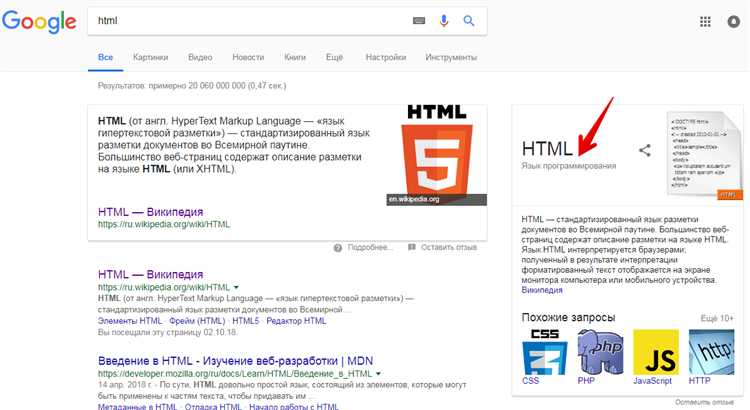Image resolution: width=750 pixels, height=410 pixels.
Task: Click the question mark Подробнее icon
Action: (338, 247)
